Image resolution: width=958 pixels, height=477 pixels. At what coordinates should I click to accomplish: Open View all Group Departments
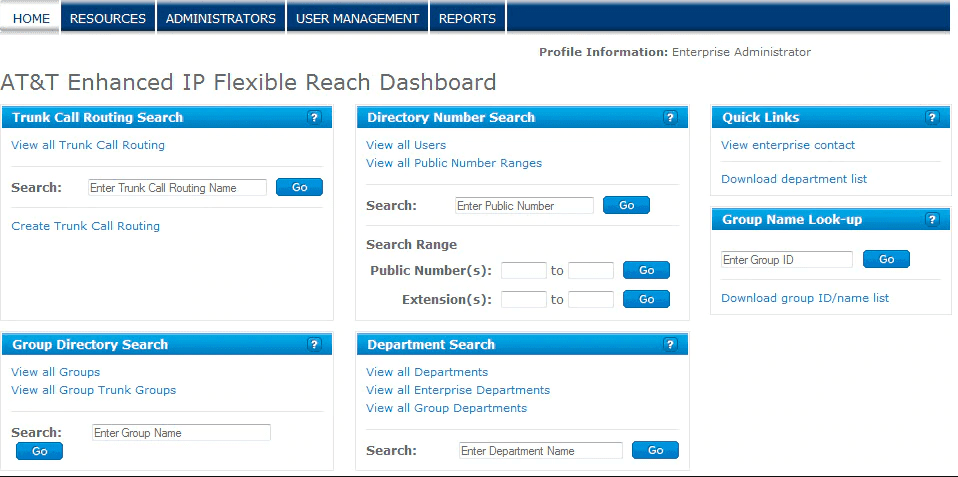tap(446, 407)
